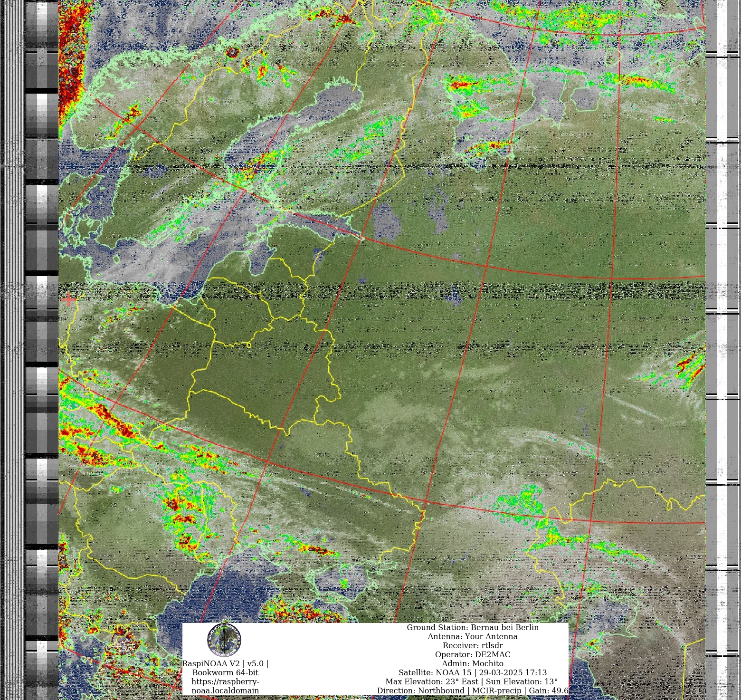Click the 'Direction: Northbound' line
741x700 pixels.
473,690
